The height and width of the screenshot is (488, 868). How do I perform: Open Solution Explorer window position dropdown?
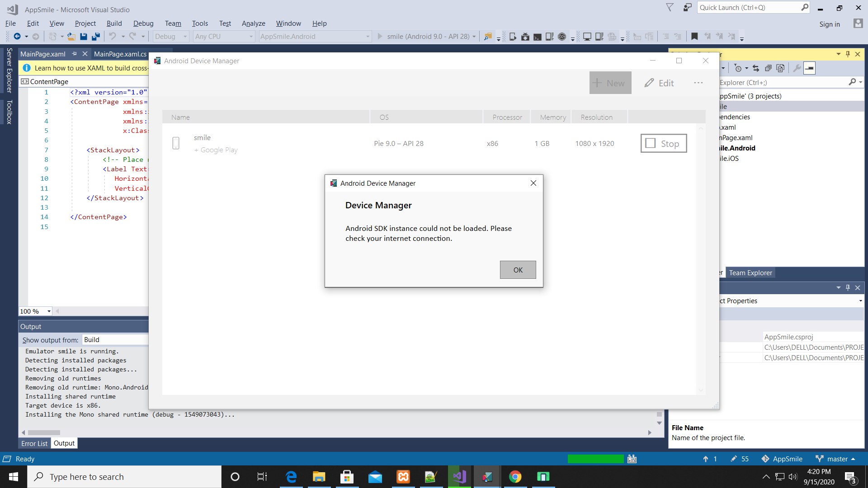pyautogui.click(x=838, y=54)
